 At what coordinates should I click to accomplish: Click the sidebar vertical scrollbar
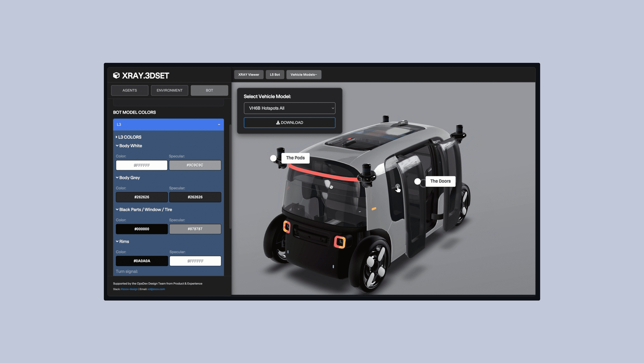point(230,176)
